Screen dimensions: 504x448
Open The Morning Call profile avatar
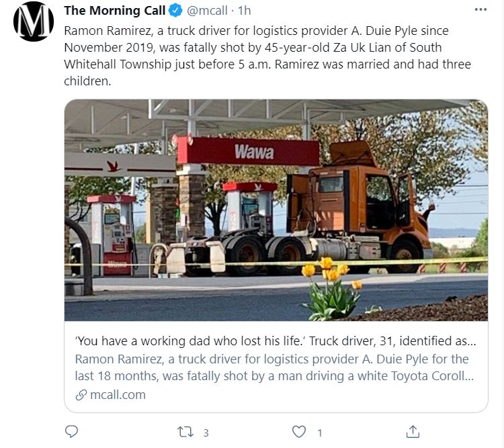(33, 23)
